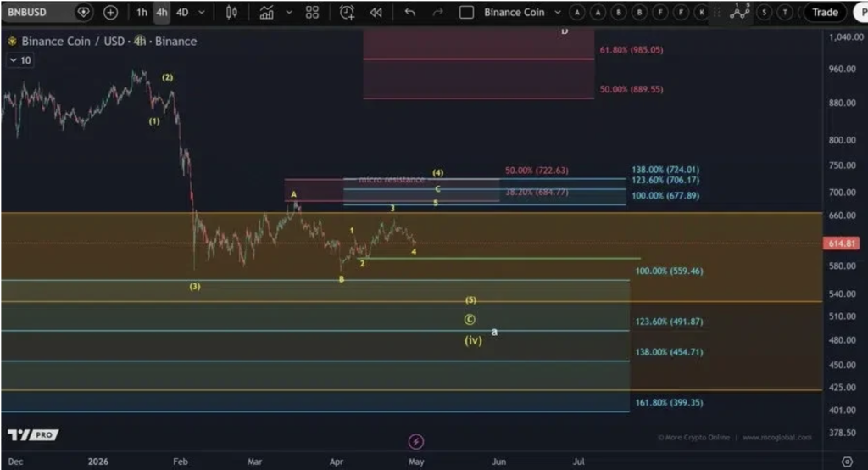Click the 161.80% (399.35) extension label
This screenshot has height=470, width=868.
(670, 402)
